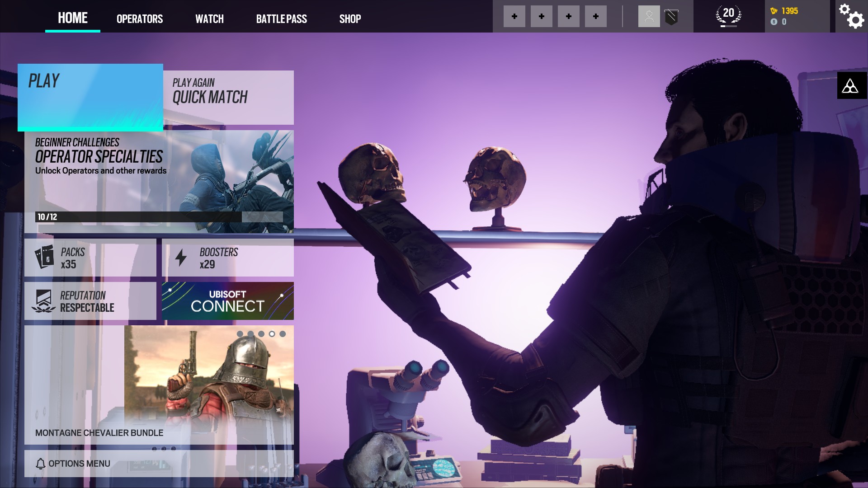This screenshot has height=488, width=868.
Task: Select the fifth carousel dot
Action: (x=283, y=334)
